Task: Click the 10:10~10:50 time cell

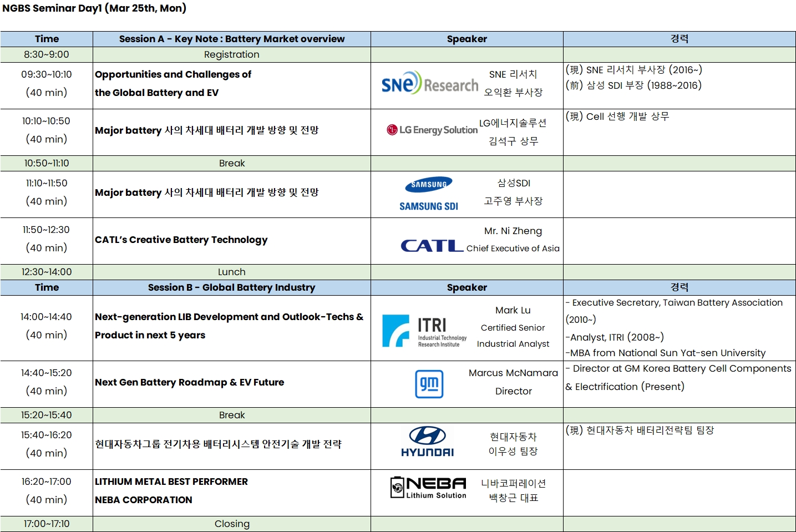Action: point(47,132)
